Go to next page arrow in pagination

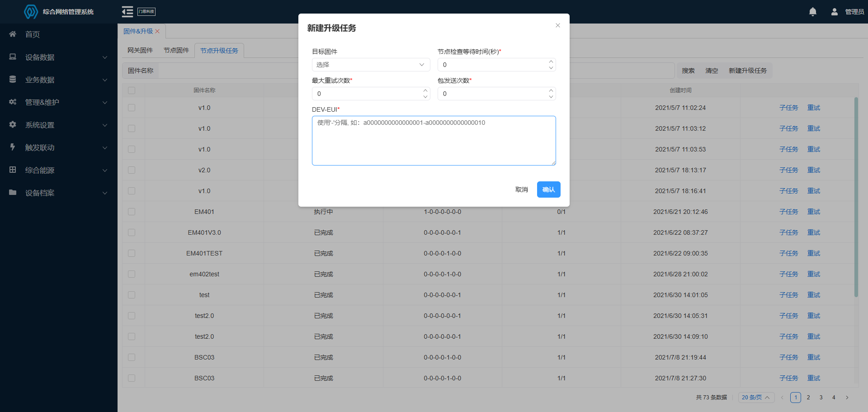coord(847,398)
